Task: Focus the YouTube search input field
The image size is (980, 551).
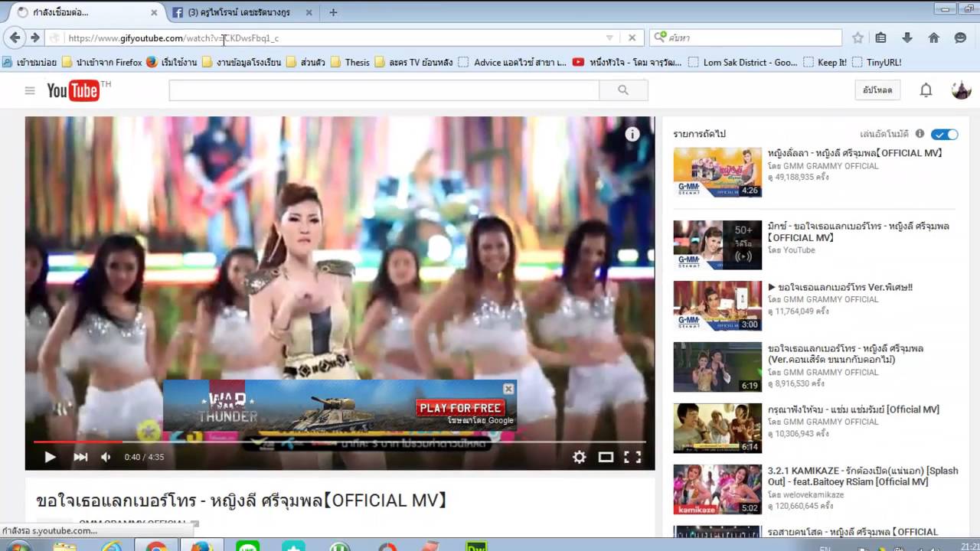Action: 384,90
